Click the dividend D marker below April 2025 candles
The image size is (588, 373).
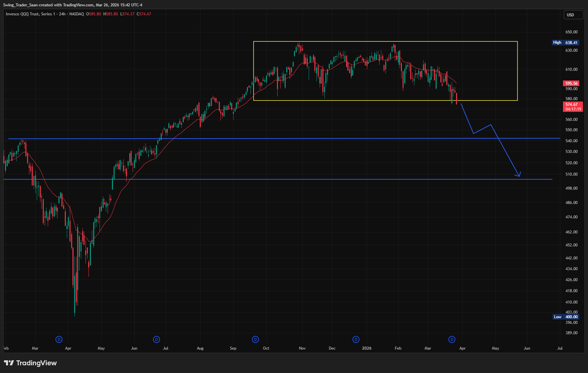coord(59,339)
